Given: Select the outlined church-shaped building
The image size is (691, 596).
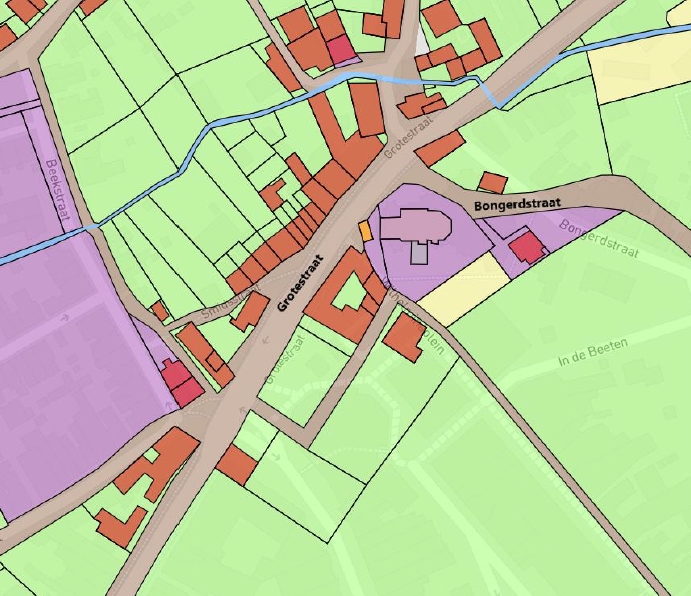Looking at the screenshot, I should coord(426,227).
